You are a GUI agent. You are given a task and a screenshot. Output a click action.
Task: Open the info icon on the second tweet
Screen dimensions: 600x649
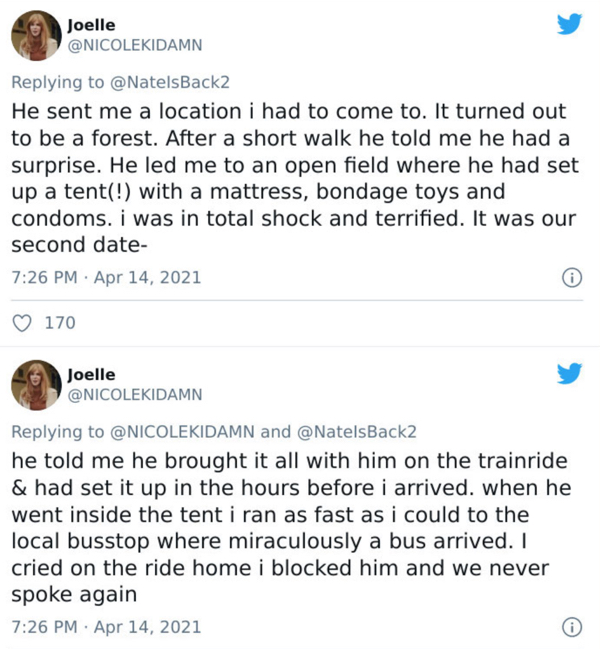tap(571, 627)
